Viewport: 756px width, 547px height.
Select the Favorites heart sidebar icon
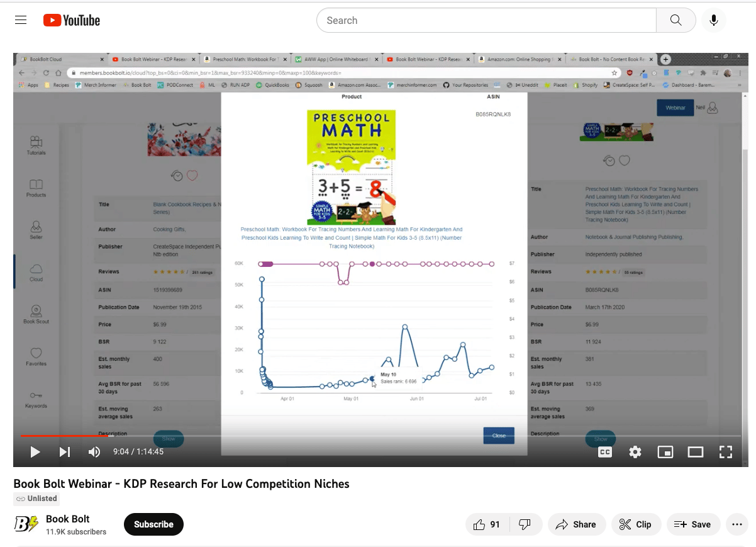[36, 356]
